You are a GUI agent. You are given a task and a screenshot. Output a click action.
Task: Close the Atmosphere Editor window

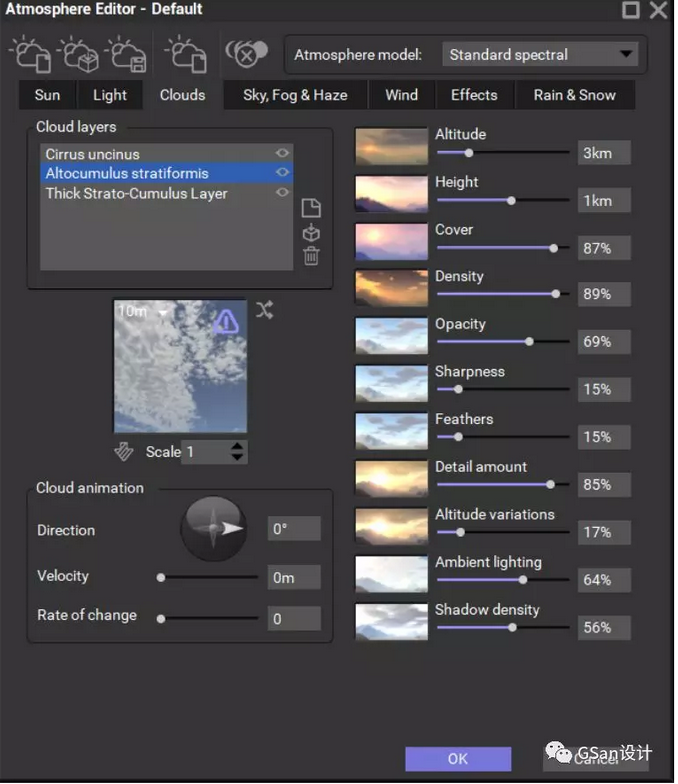[658, 10]
